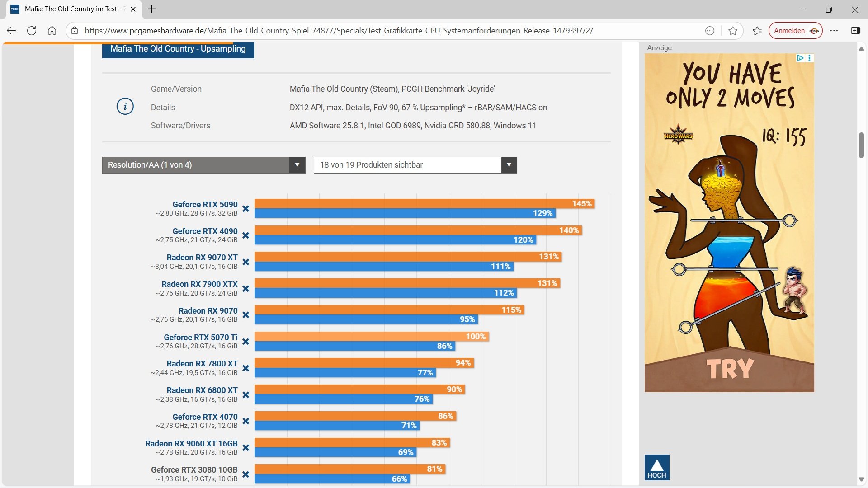Click the URL address field
868x488 pixels.
tap(339, 31)
